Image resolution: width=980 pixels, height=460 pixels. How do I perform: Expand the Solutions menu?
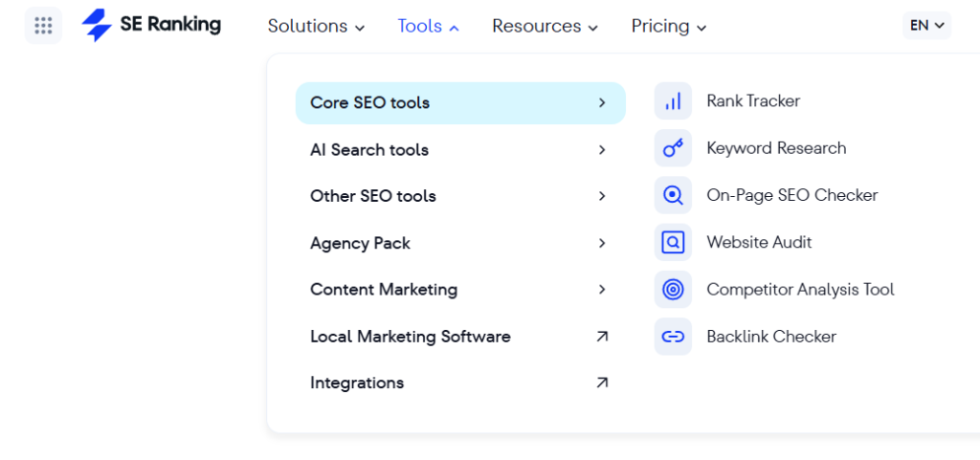(x=316, y=26)
